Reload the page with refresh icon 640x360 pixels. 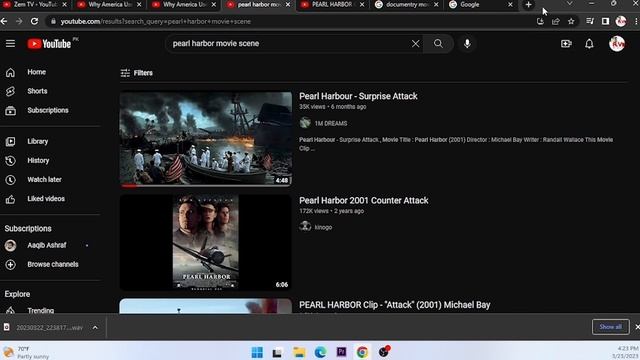(34, 21)
